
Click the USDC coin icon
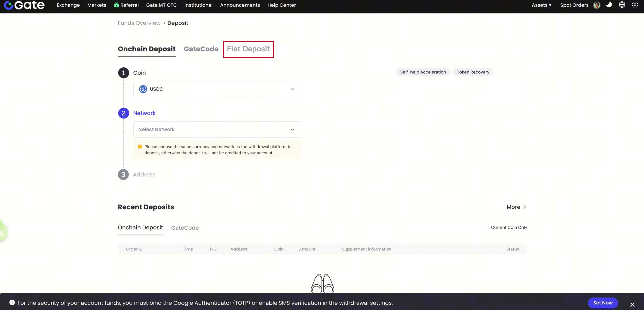[143, 89]
